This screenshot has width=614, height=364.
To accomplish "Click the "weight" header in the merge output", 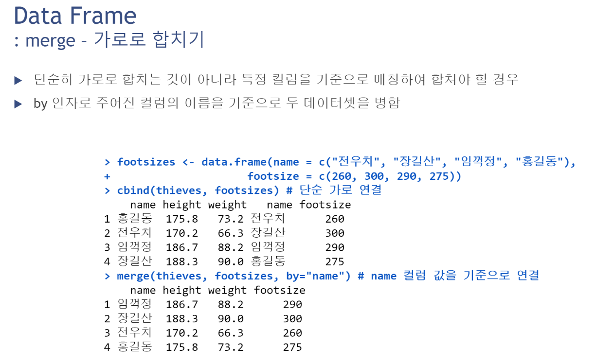I will pyautogui.click(x=227, y=291).
